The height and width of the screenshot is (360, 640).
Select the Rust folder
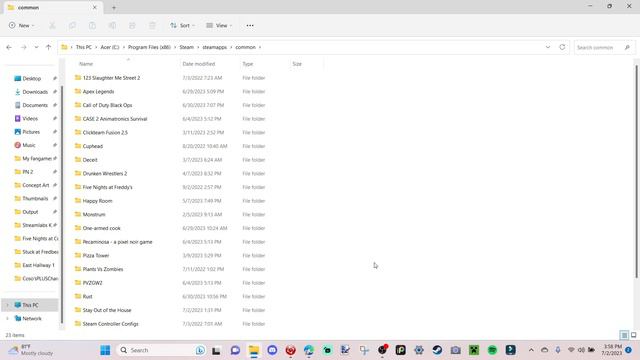click(87, 297)
